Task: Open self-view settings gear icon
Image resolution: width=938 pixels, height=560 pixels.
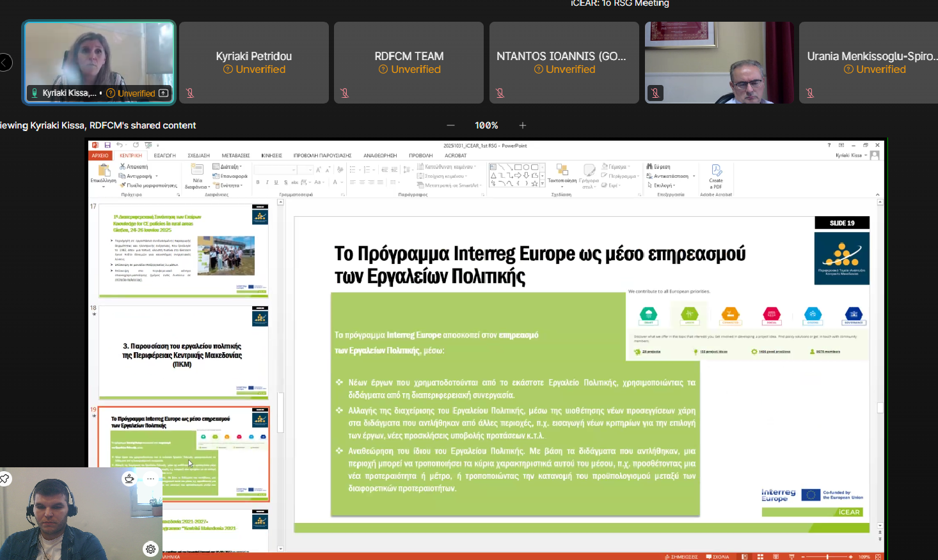Action: 150,548
